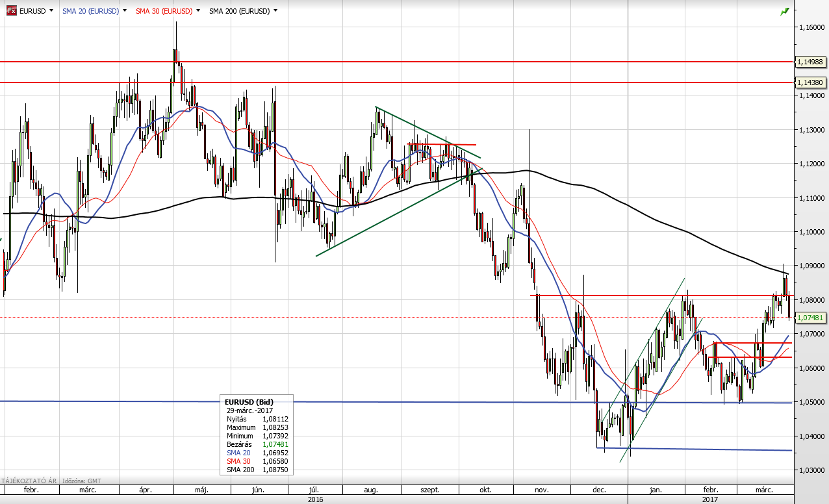Click the 'ápr.' month label on time axis
Image resolution: width=829 pixels, height=504 pixels.
(x=145, y=490)
